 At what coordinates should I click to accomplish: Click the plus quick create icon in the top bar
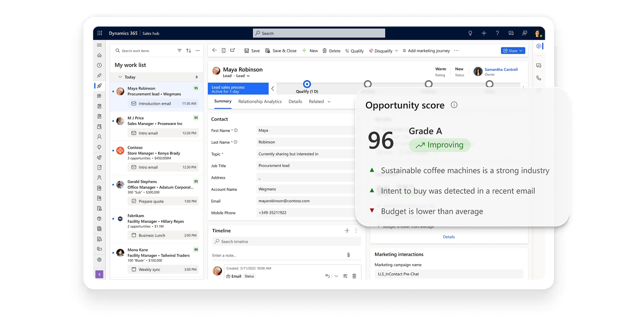[x=484, y=33]
